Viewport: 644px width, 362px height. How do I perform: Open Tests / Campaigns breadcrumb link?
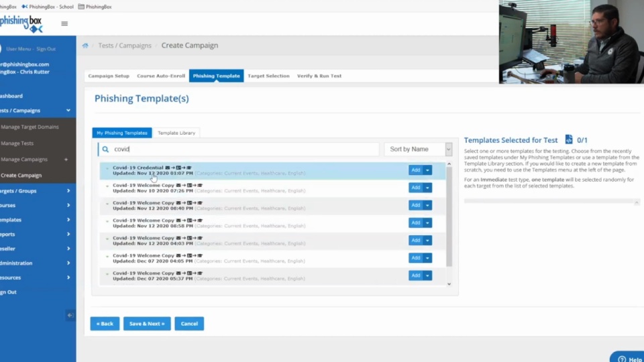pos(125,46)
